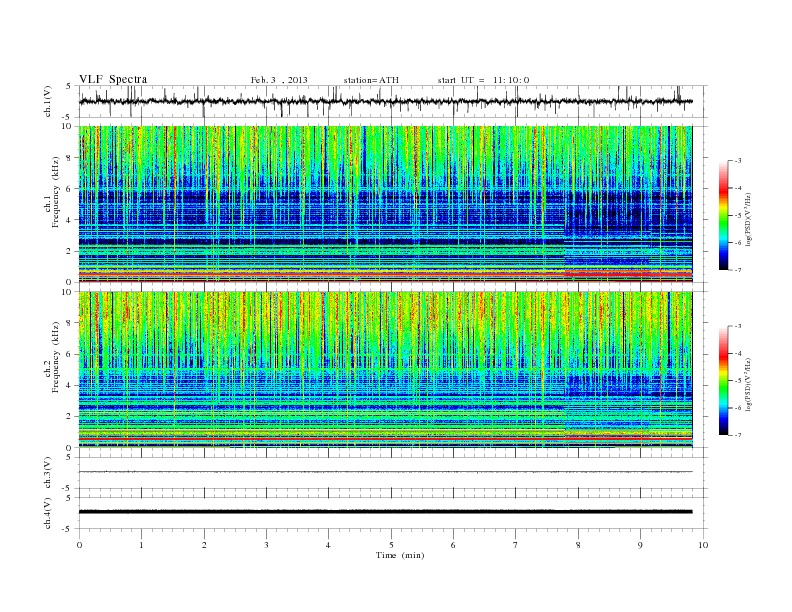Click the "10" kHz tick of ch.1 spectrogram
The image size is (792, 612).
(68, 126)
